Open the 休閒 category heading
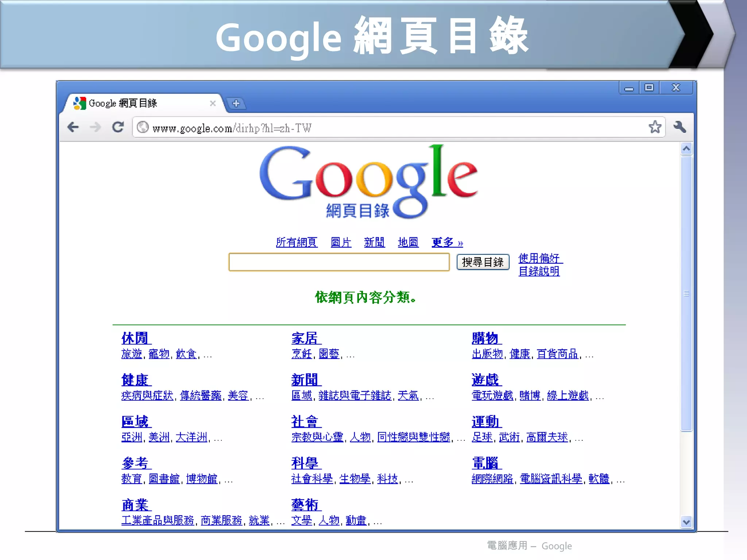Viewport: 747px width, 560px height. [136, 338]
